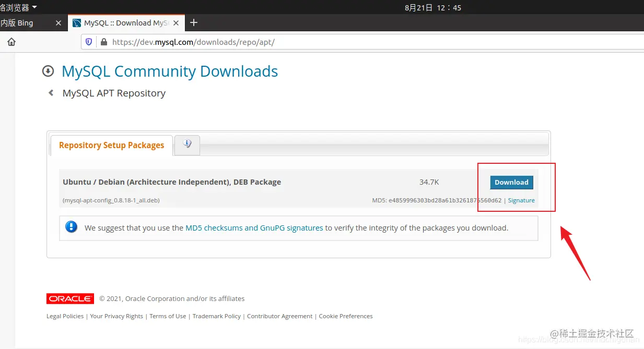This screenshot has width=644, height=349.
Task: Click the Oracle logo
Action: pos(70,298)
